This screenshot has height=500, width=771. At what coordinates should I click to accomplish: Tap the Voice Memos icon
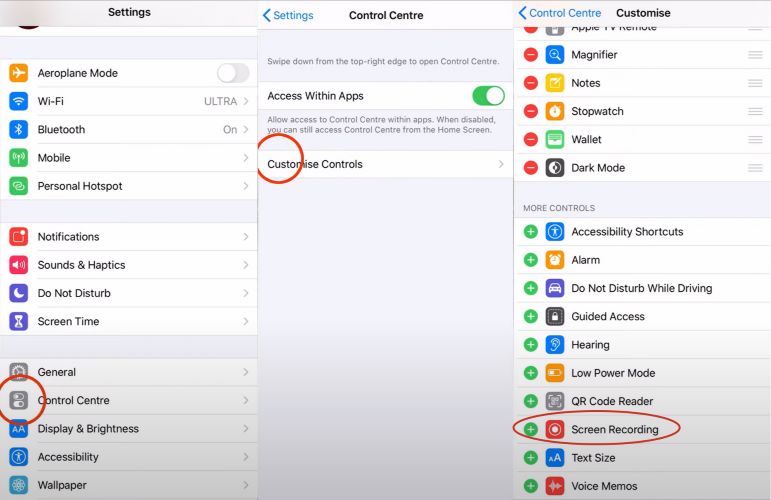tap(555, 486)
